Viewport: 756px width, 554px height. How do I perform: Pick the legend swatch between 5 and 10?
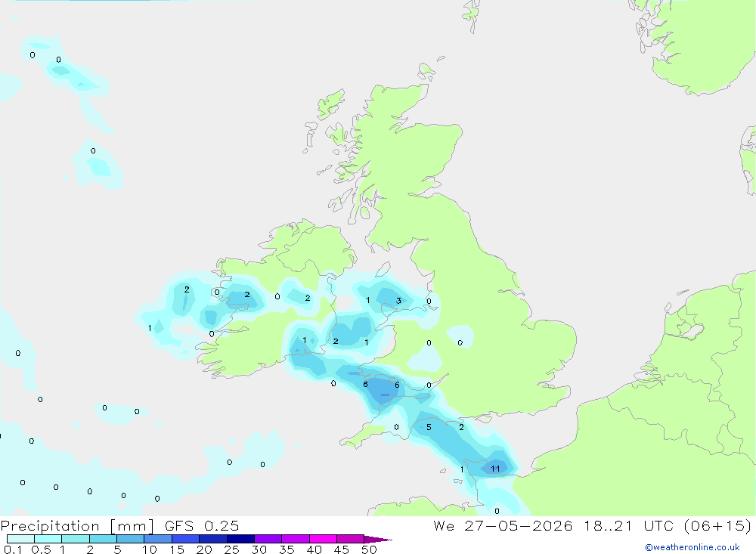coord(130,539)
